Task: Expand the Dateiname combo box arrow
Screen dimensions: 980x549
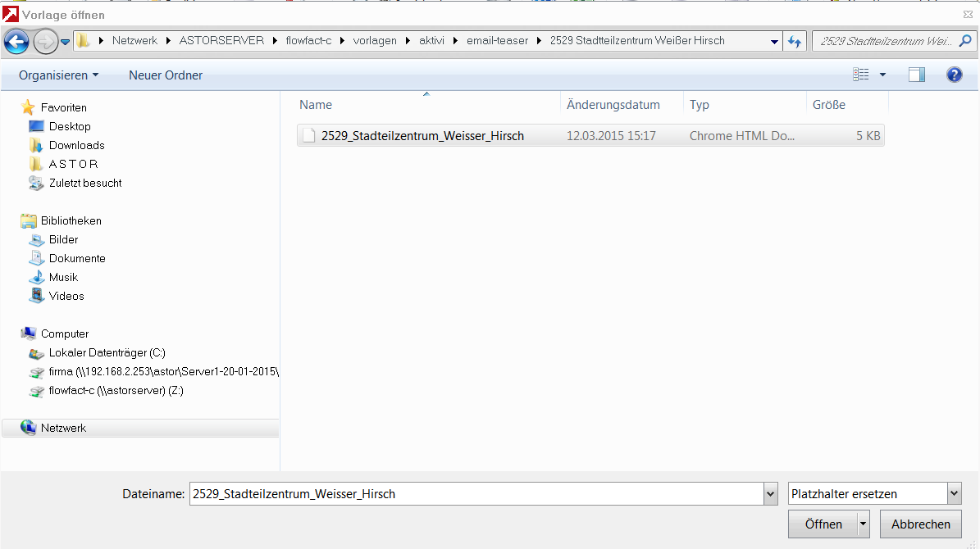Action: 770,494
